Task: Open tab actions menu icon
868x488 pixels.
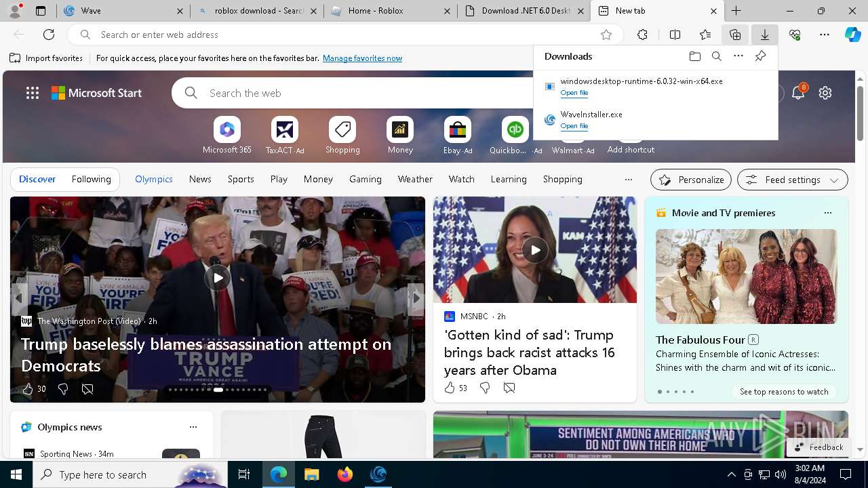Action: click(41, 11)
